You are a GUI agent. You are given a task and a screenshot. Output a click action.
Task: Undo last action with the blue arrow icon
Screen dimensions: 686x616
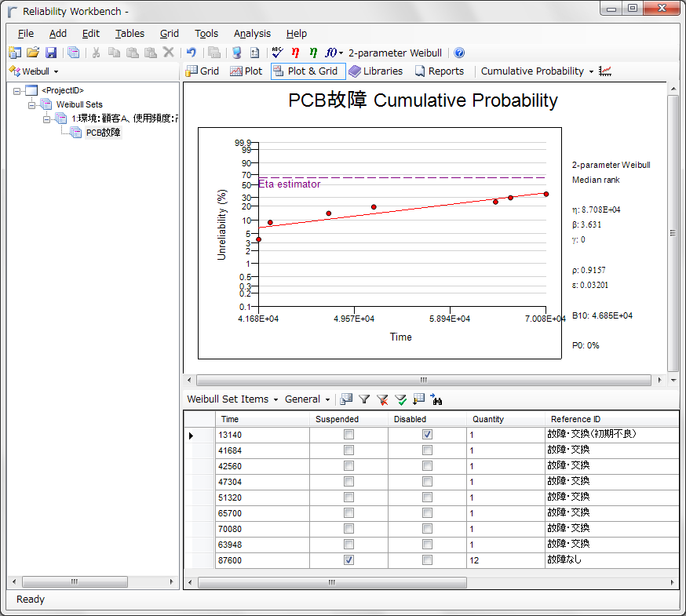click(x=192, y=53)
